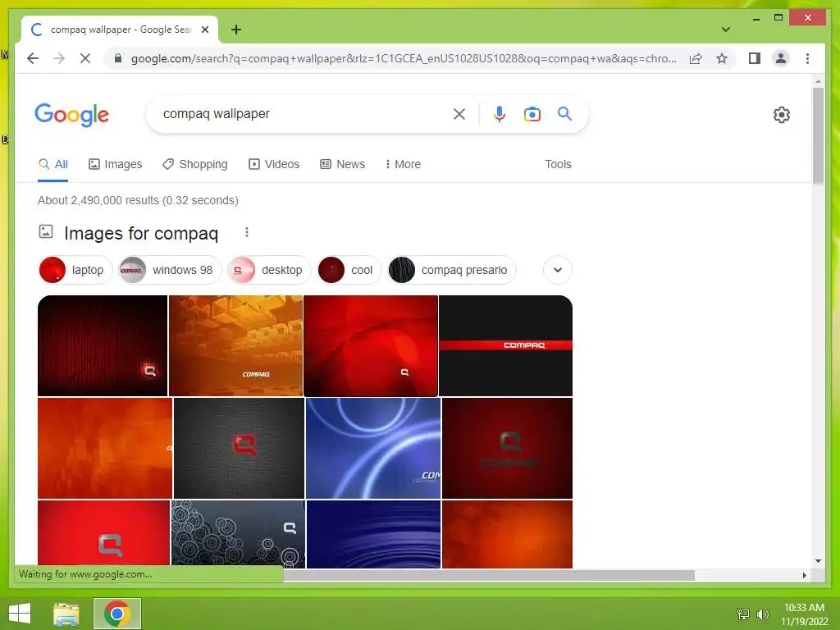Screen dimensions: 840x630
Task: Clear search box with the X icon
Action: 459,113
